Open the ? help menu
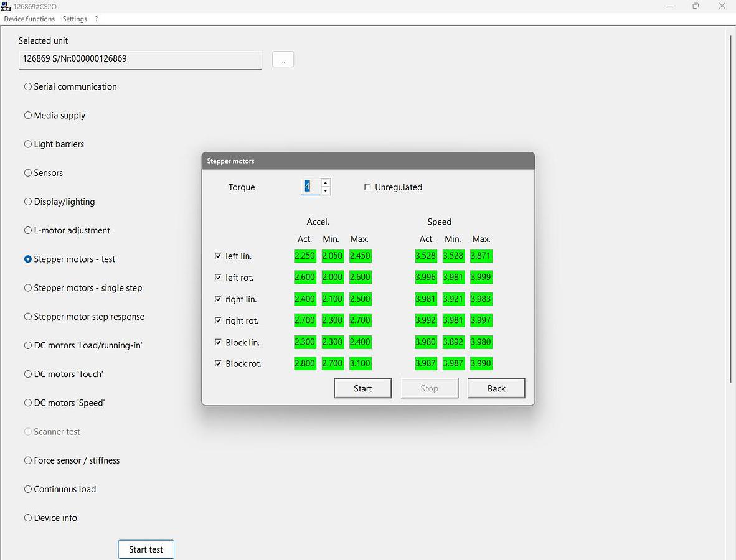 pyautogui.click(x=97, y=19)
